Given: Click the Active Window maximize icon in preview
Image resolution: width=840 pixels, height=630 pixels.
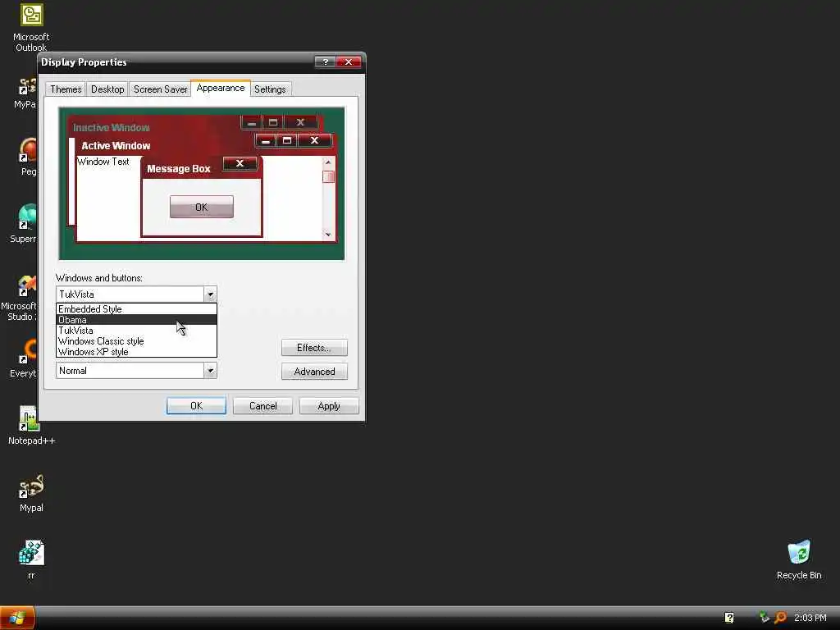Looking at the screenshot, I should 287,140.
